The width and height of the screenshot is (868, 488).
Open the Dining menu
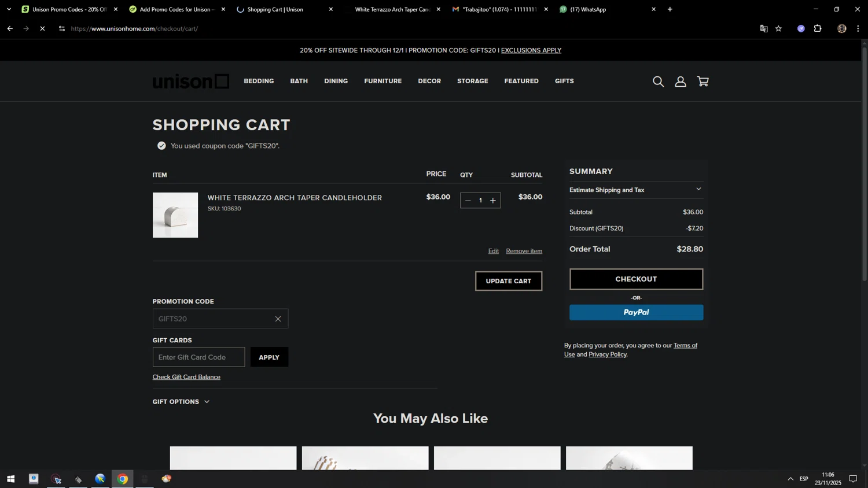336,81
